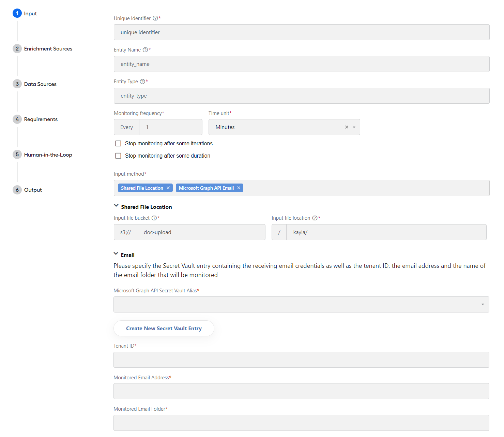This screenshot has width=504, height=437.
Task: Enable Stop monitoring after some iterations
Action: [x=118, y=144]
